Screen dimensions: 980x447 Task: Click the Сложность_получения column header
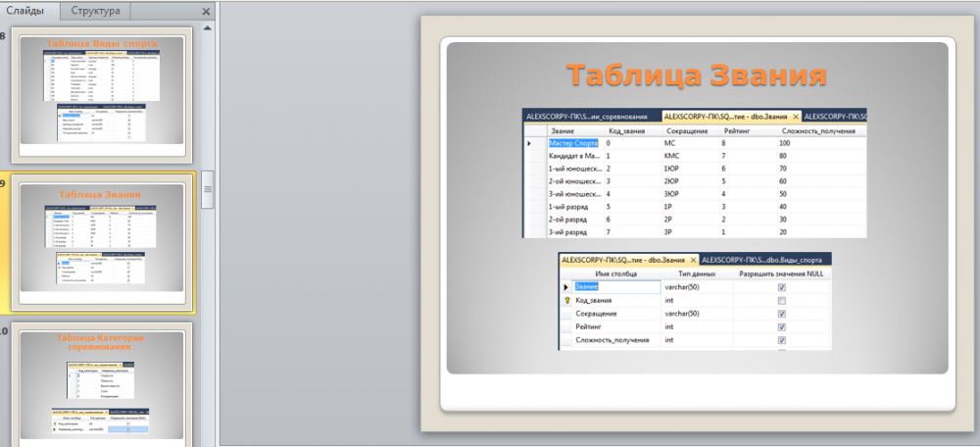click(822, 130)
